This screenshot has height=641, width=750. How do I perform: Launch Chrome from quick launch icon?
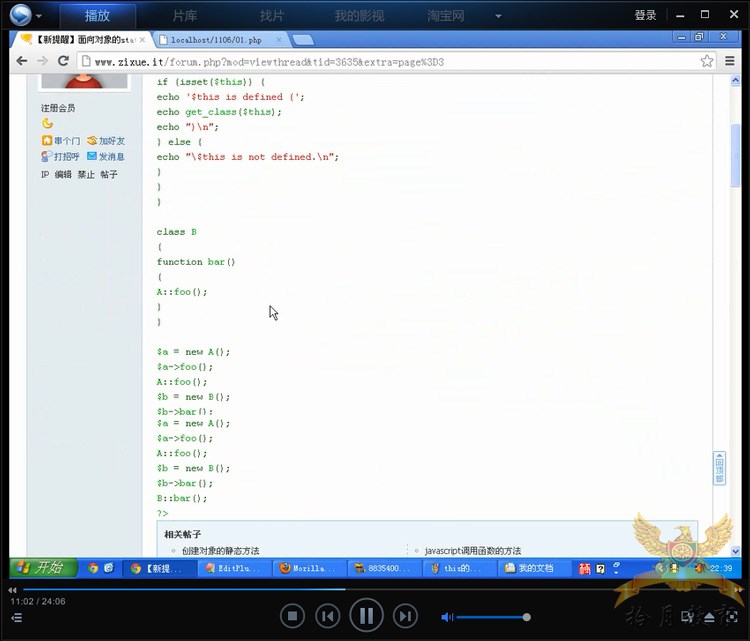pos(93,568)
